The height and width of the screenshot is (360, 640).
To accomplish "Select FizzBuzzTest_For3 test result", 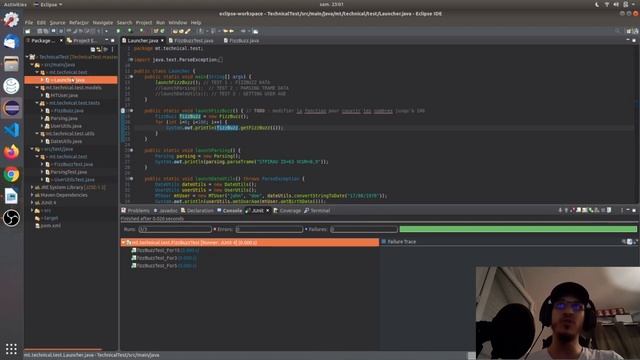I will click(x=163, y=258).
